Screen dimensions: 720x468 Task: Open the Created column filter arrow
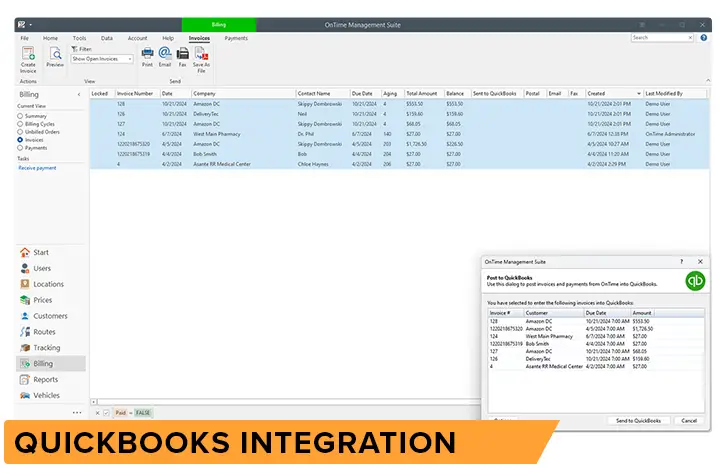pos(639,93)
